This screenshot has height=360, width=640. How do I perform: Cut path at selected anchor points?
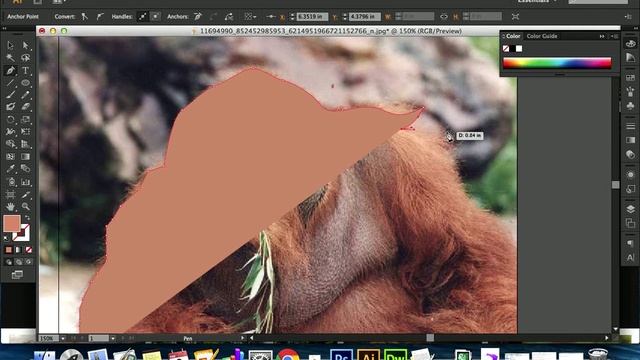(x=229, y=17)
